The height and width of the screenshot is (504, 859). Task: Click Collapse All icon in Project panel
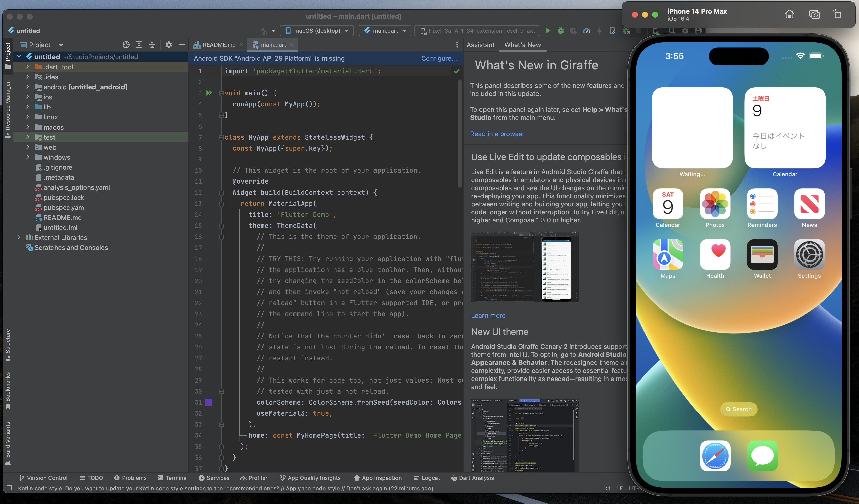(152, 45)
